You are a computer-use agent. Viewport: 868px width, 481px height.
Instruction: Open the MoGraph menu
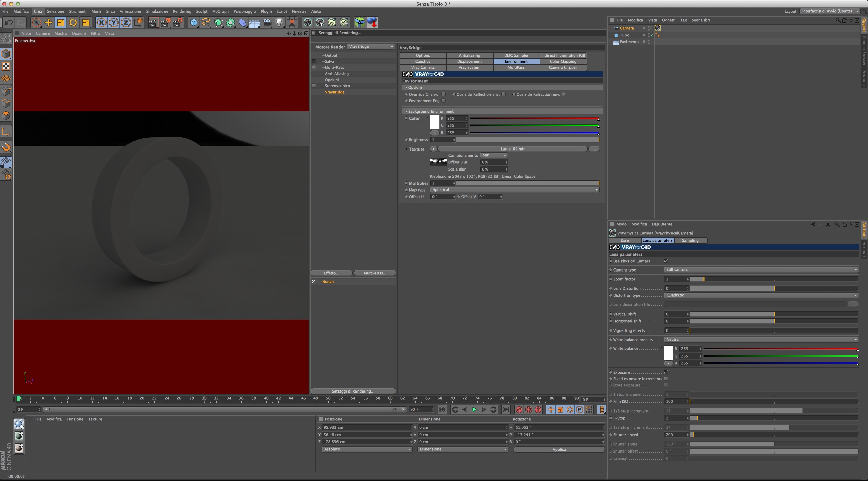[220, 11]
